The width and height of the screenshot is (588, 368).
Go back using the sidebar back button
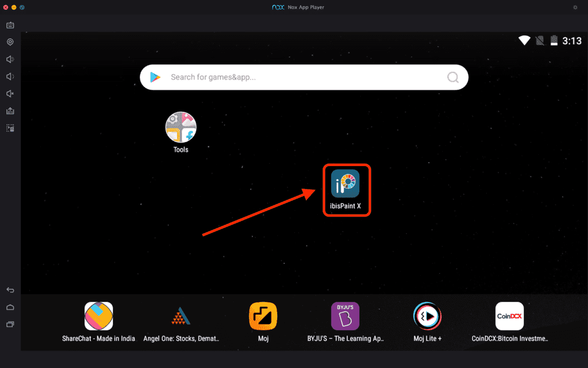[10, 290]
